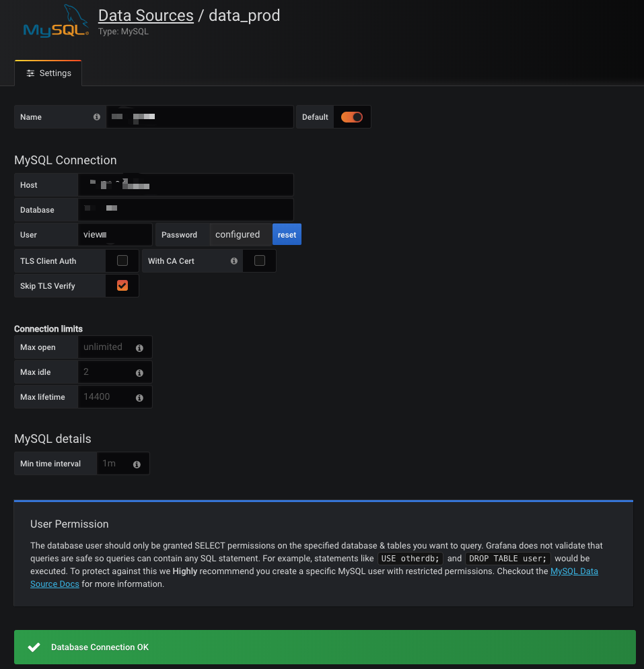Uncheck the Skip TLS Verify checkbox
Viewport: 644px width, 669px height.
(122, 285)
